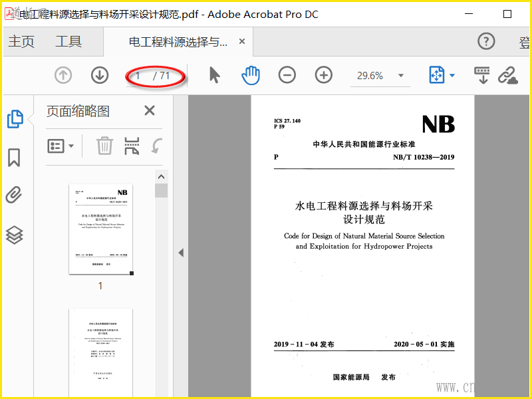532x399 pixels.
Task: Open the layers sidebar panel
Action: tap(14, 235)
